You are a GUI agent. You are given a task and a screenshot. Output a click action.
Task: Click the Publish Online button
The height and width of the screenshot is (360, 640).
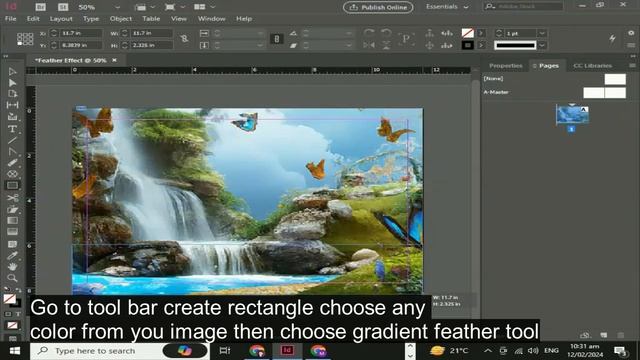378,7
